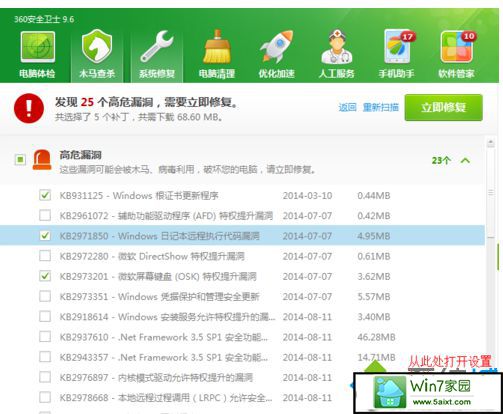
Task: Click the scrollbar up arrow
Action: coord(491,143)
